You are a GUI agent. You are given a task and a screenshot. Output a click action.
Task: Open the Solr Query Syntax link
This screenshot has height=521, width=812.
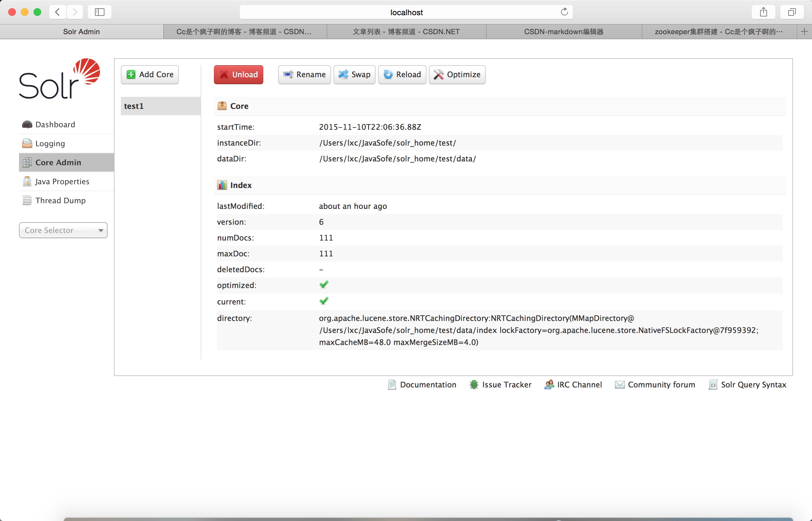pyautogui.click(x=747, y=385)
